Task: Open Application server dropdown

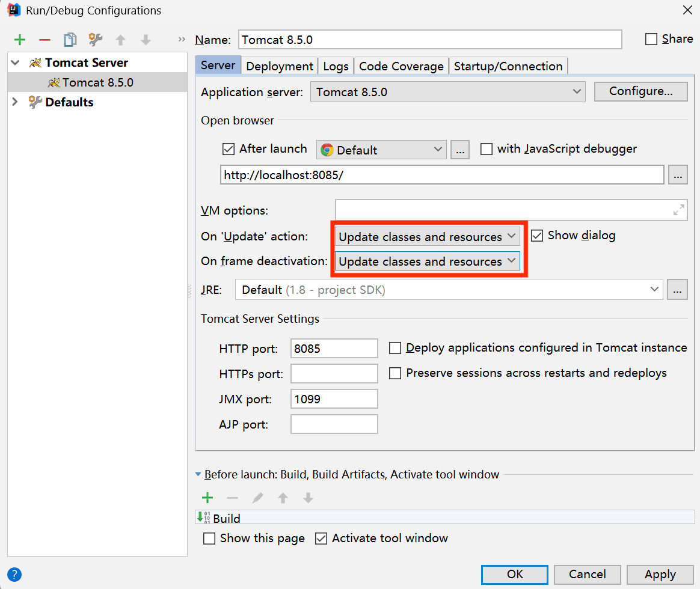Action: [448, 92]
